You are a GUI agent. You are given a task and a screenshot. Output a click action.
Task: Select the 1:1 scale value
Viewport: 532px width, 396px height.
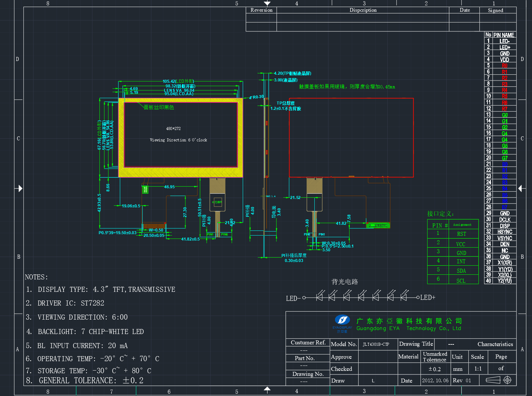point(478,369)
